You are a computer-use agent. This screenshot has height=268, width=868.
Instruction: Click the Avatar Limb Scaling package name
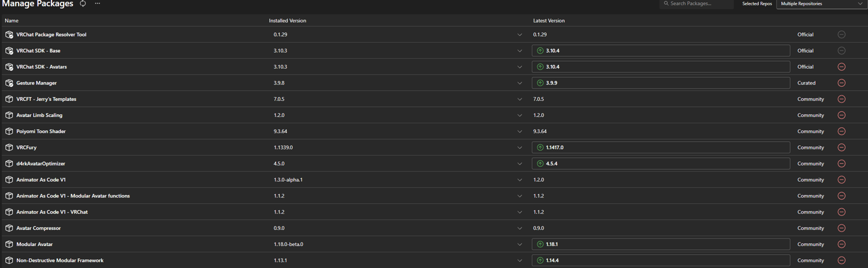click(x=39, y=115)
